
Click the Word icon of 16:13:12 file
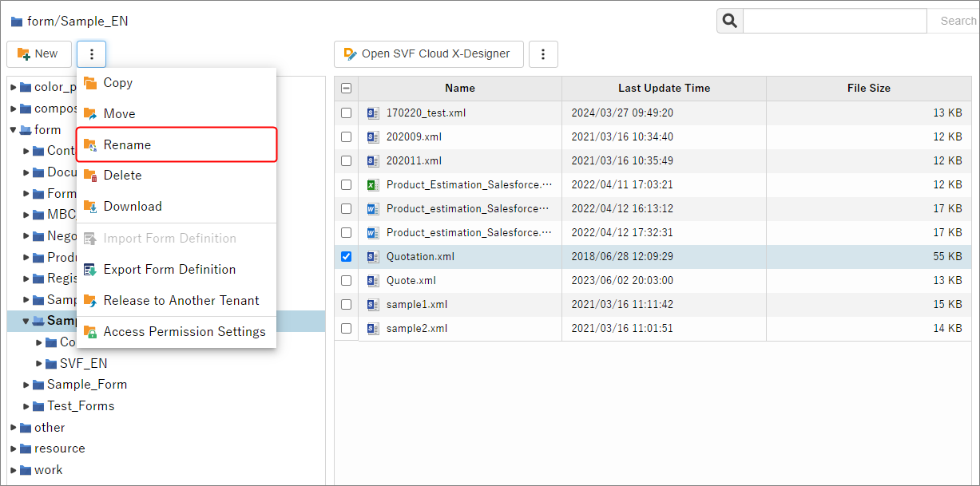372,209
